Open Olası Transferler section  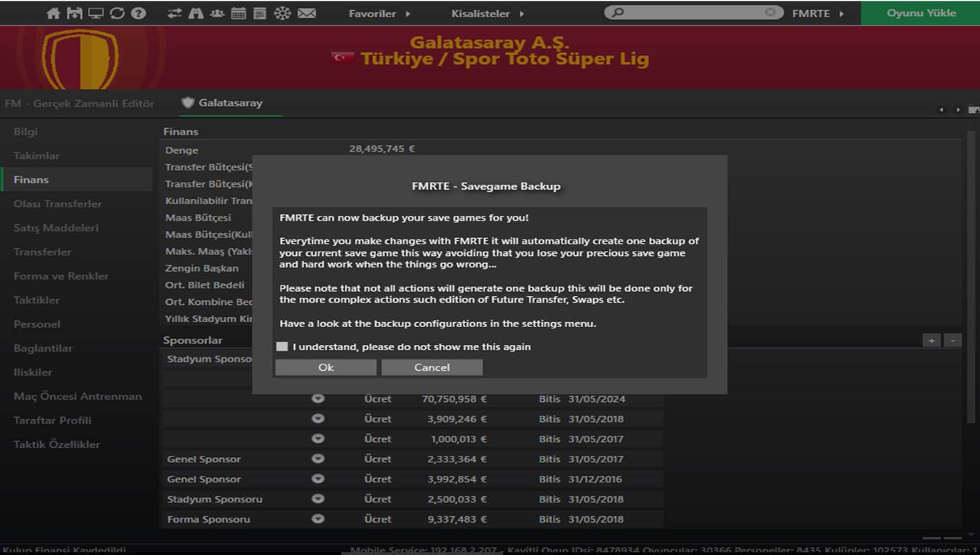(58, 203)
